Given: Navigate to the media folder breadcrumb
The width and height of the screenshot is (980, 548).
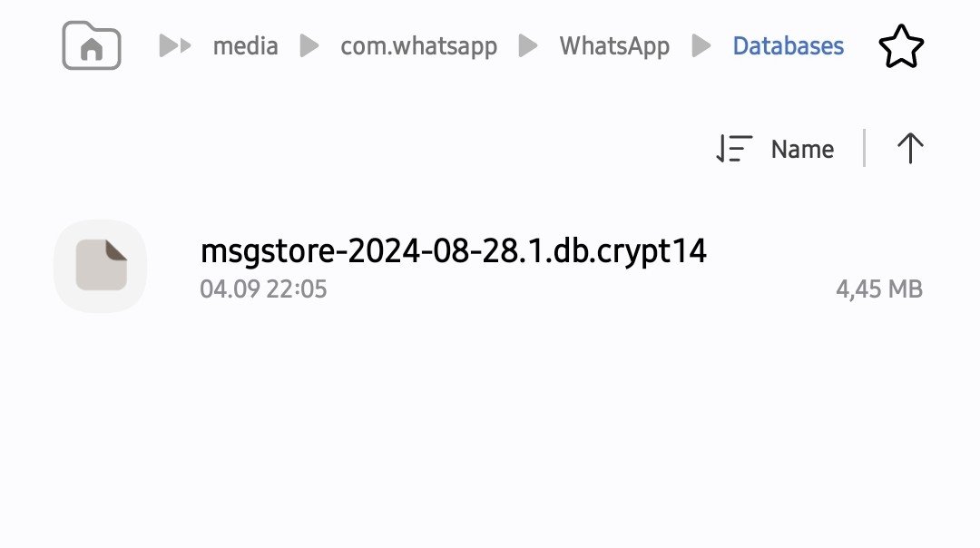Looking at the screenshot, I should 245,46.
